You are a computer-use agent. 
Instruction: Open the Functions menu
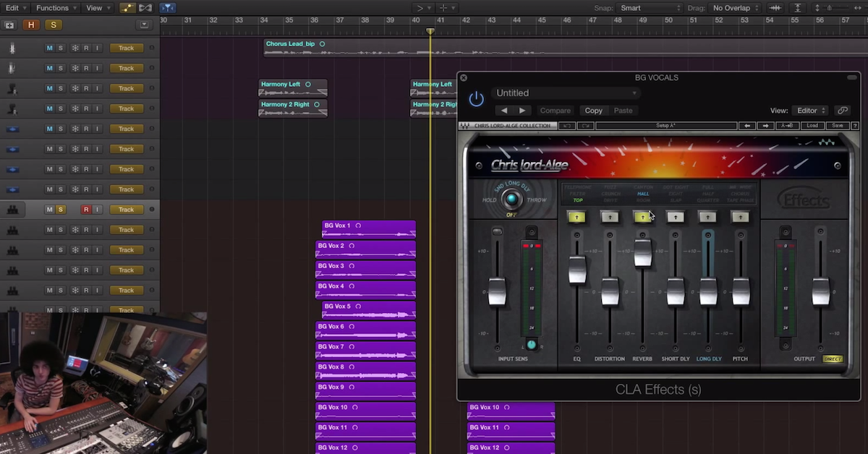(55, 7)
